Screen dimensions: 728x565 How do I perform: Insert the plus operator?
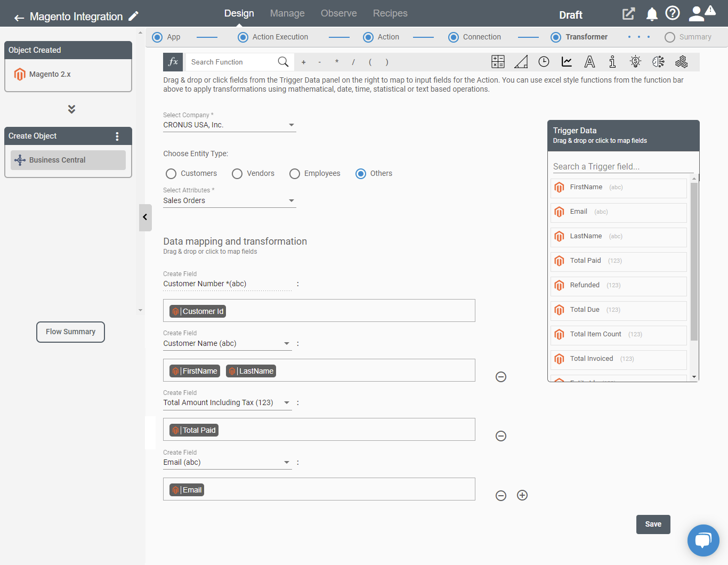[x=304, y=62]
